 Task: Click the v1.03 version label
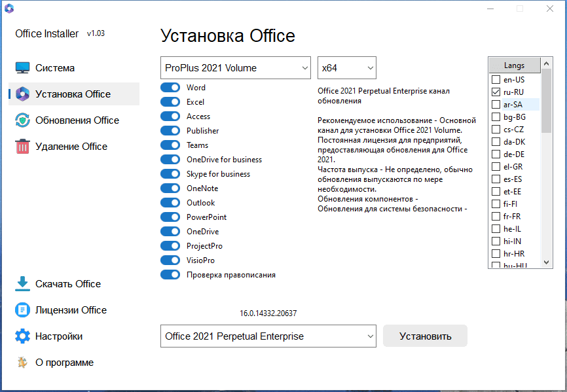(x=96, y=33)
